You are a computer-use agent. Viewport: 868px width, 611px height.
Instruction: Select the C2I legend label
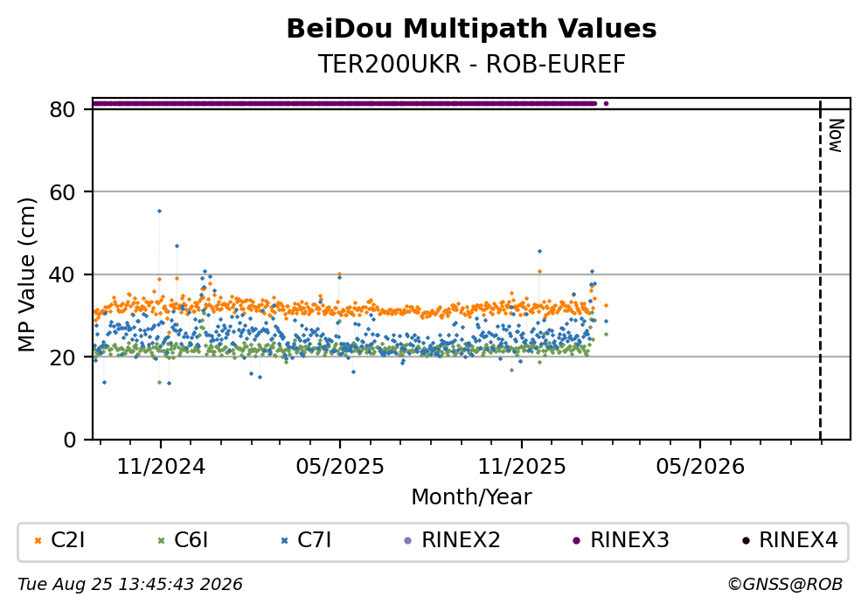click(68, 540)
